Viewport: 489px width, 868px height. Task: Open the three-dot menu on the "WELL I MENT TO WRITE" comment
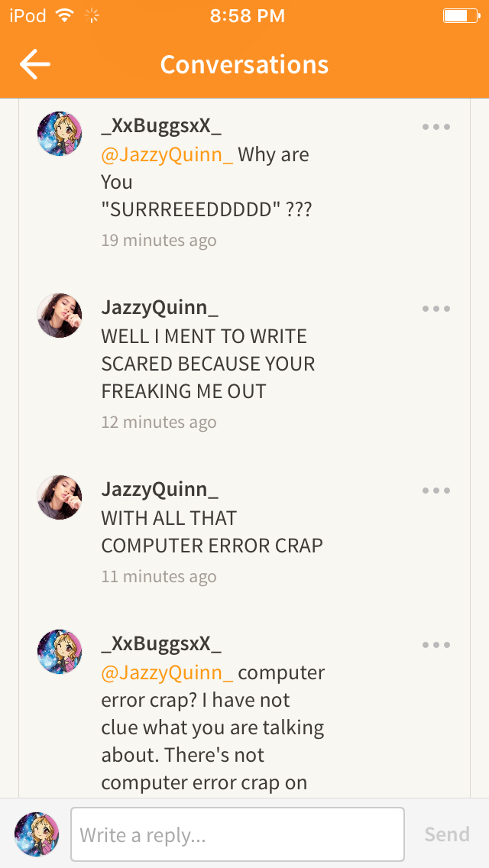436,309
